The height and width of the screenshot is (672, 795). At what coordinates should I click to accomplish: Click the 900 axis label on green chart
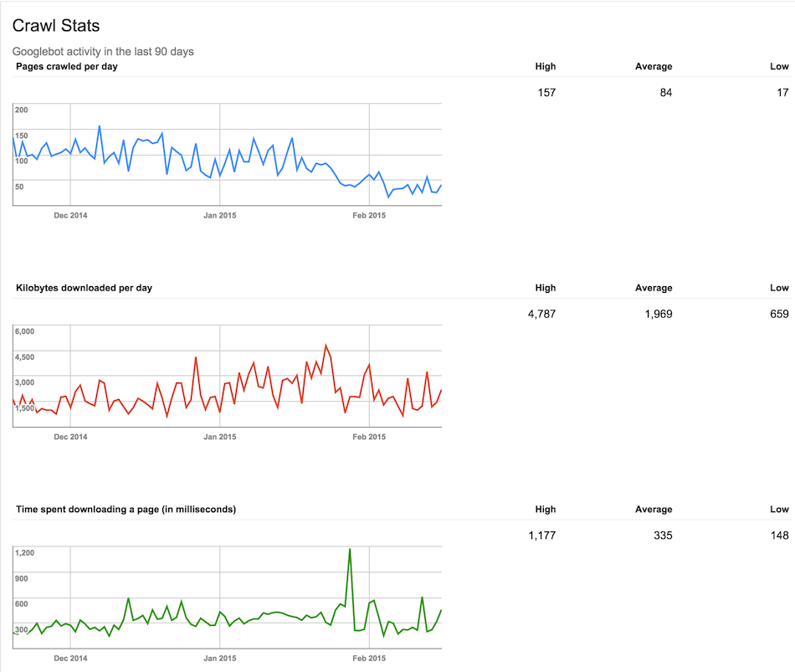coord(21,578)
